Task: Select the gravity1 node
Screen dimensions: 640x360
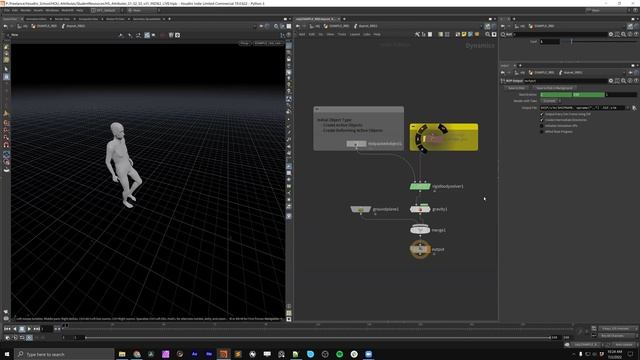Action: [420, 209]
